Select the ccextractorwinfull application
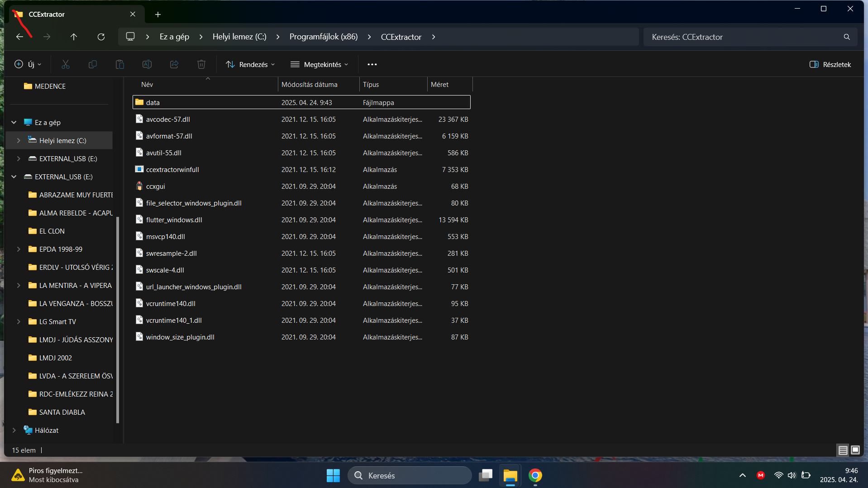 301,169
